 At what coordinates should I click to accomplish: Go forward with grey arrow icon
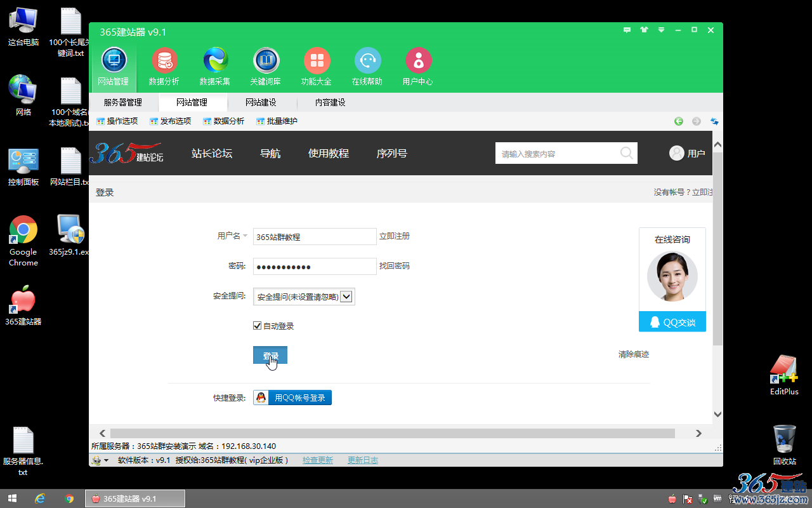point(697,121)
